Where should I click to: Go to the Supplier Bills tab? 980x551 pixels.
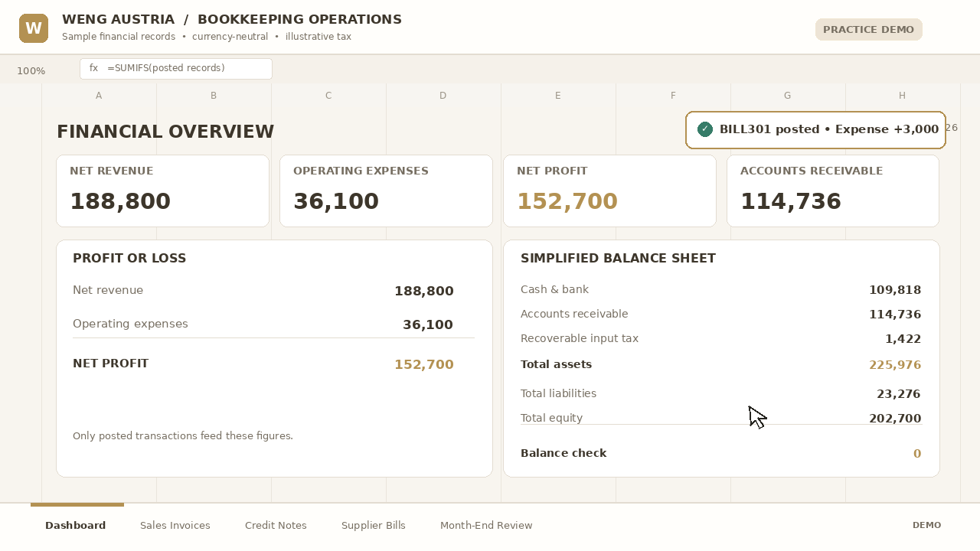tap(374, 526)
